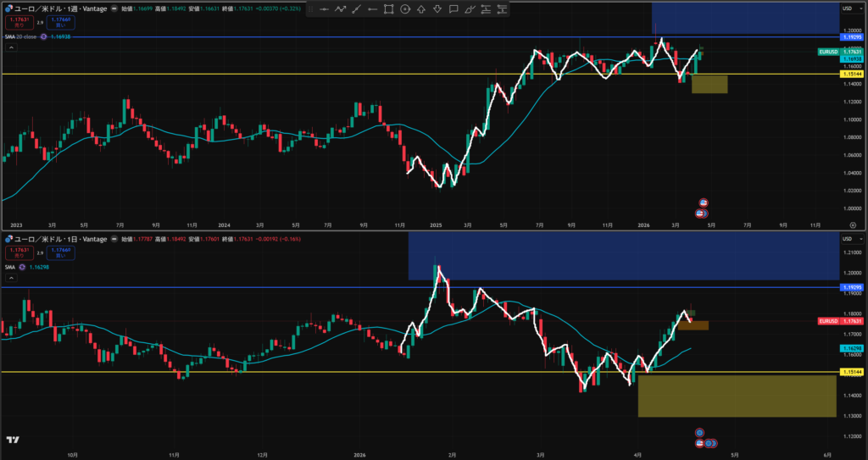Open USD currency dropdown on daily chart
Image resolution: width=868 pixels, height=460 pixels.
(847, 239)
